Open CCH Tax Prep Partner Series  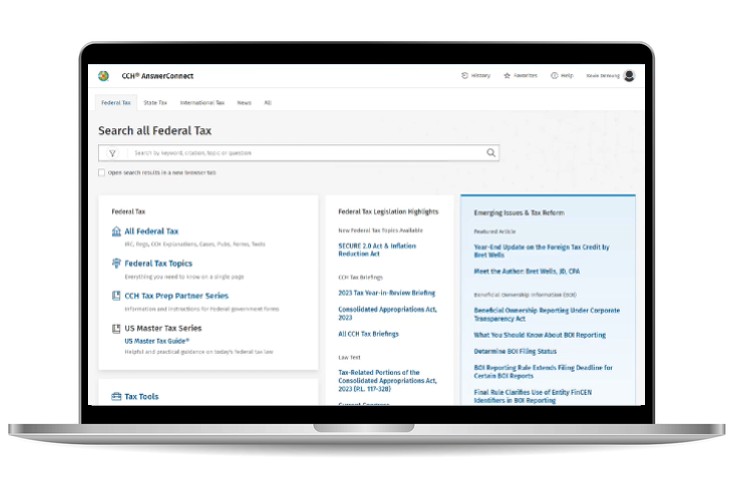point(176,296)
